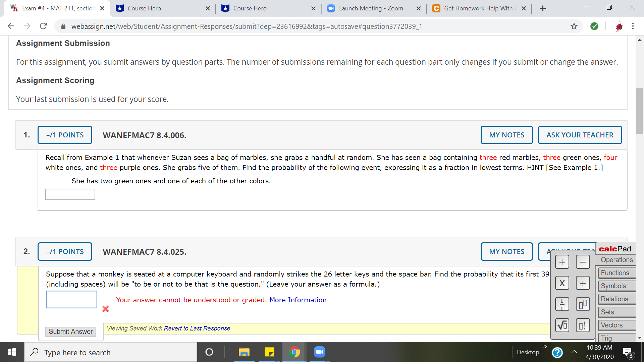
Task: Open the Zoom app from the taskbar
Action: (319, 352)
